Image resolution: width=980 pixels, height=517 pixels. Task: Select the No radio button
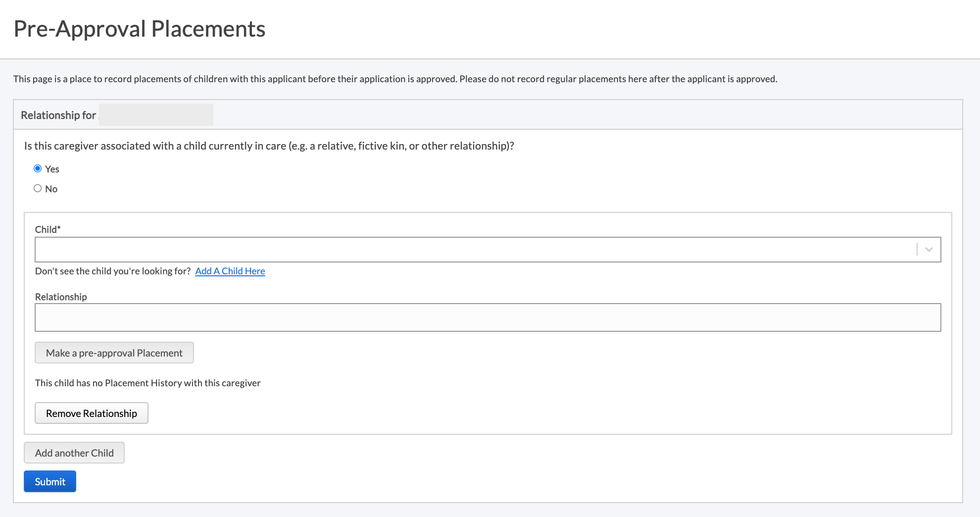[x=38, y=188]
